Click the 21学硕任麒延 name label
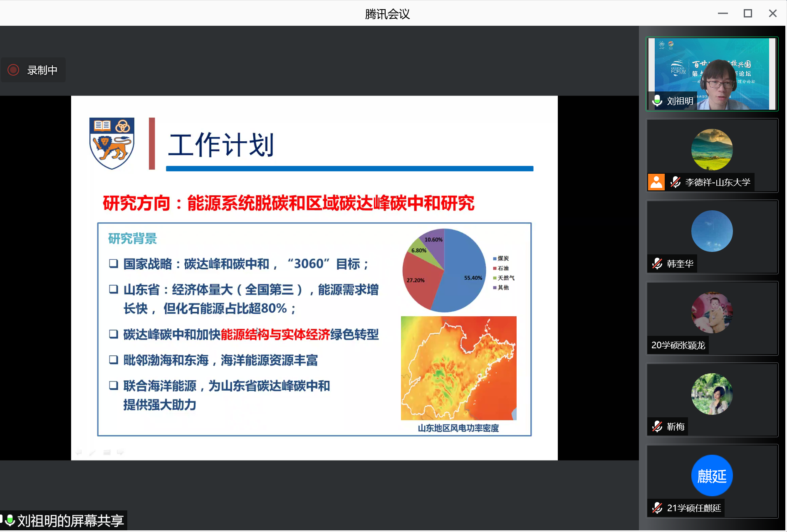The height and width of the screenshot is (532, 787). coord(694,508)
